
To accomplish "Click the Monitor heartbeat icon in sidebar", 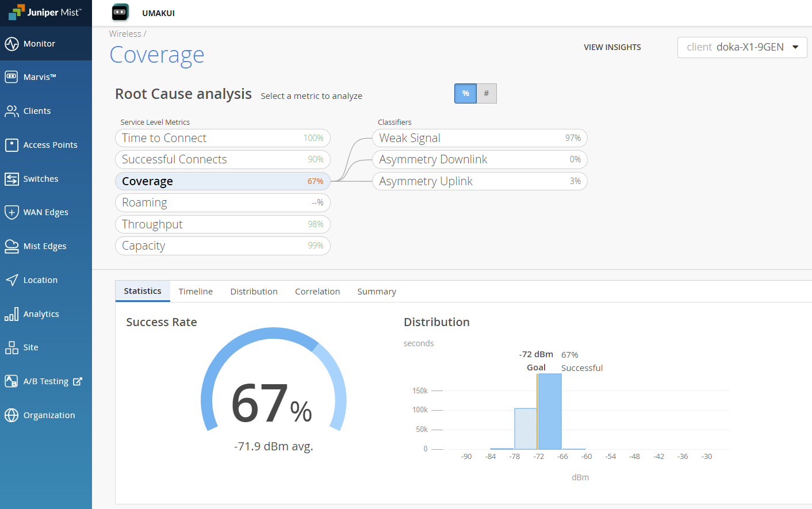I will (12, 44).
